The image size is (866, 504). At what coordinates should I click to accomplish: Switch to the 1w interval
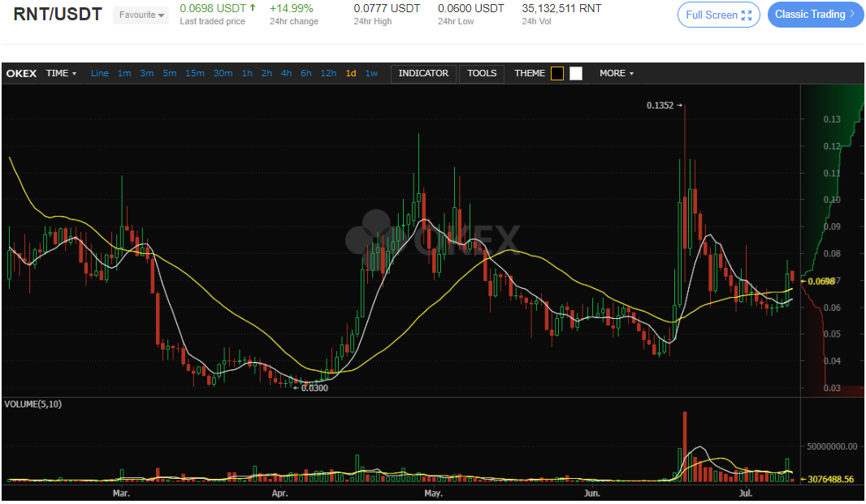pyautogui.click(x=371, y=73)
